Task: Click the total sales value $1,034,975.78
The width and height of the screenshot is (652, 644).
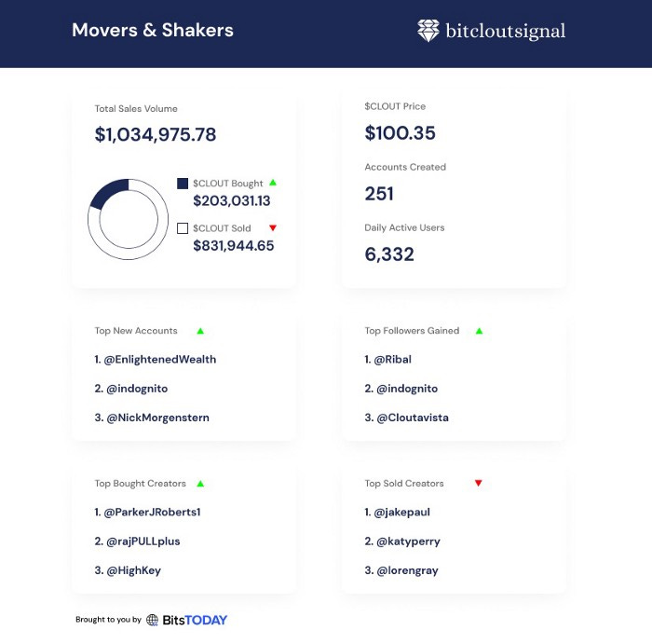Action: [156, 134]
